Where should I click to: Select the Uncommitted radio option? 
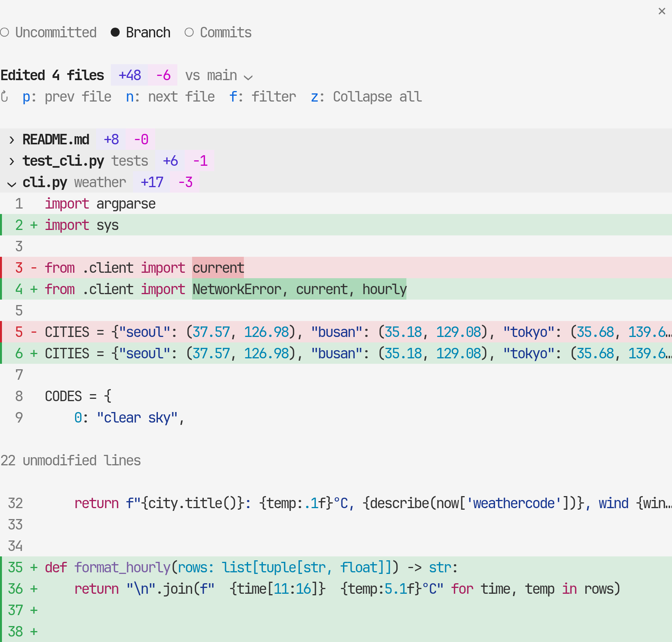[49, 32]
